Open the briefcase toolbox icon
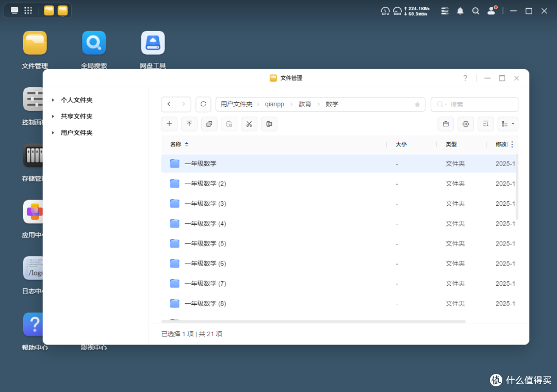557x392 pixels. 446,124
